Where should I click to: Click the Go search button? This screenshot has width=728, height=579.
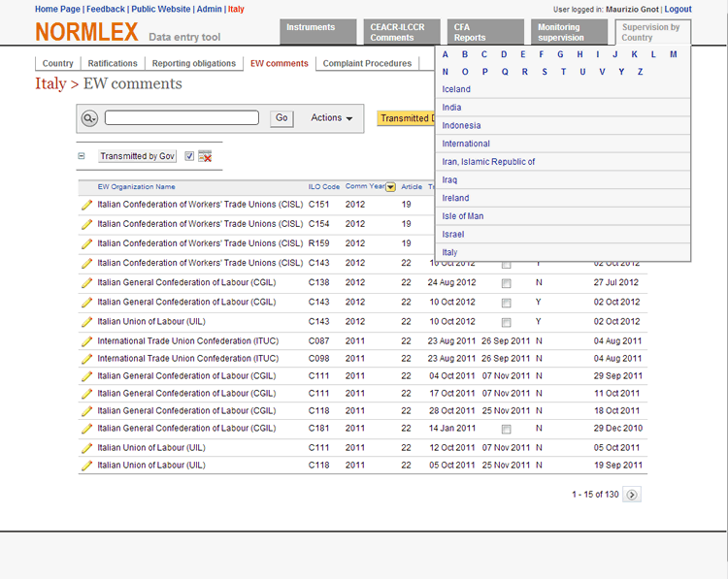[x=281, y=118]
